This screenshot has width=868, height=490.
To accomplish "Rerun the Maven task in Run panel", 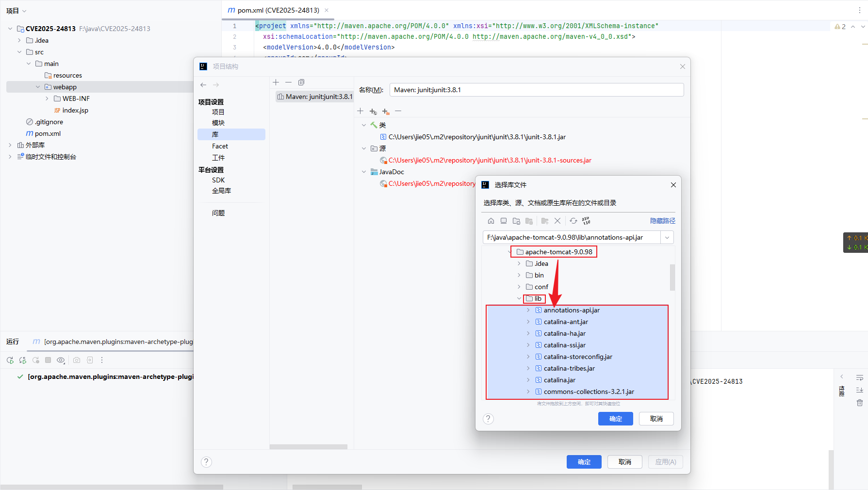I will coord(10,360).
